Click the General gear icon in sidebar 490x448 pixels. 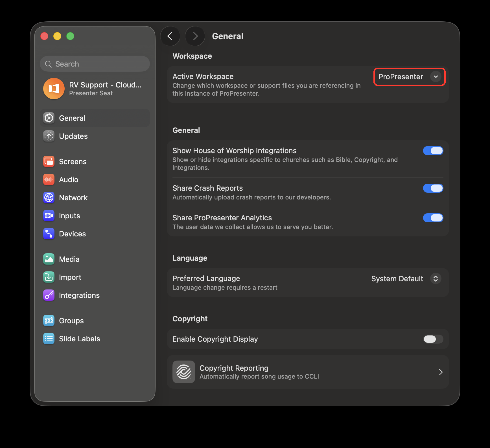click(x=49, y=118)
